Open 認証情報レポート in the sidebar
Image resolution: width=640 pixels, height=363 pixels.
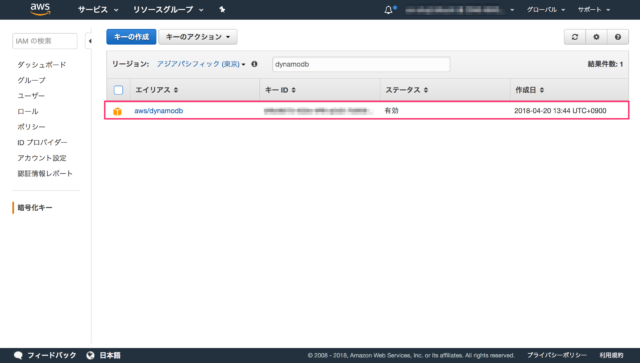45,174
